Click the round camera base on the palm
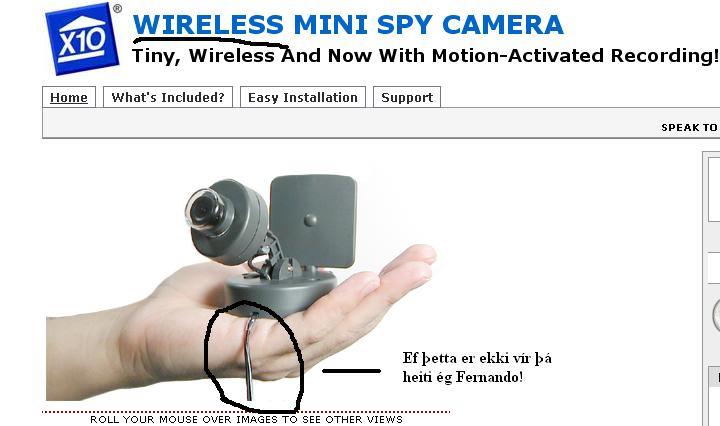 (281, 294)
